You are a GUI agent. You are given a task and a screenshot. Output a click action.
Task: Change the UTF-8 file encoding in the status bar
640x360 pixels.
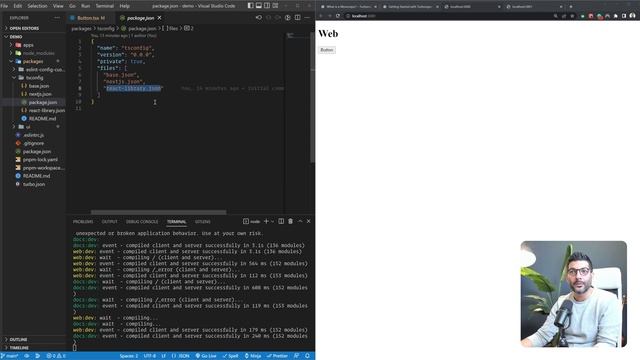coord(149,356)
